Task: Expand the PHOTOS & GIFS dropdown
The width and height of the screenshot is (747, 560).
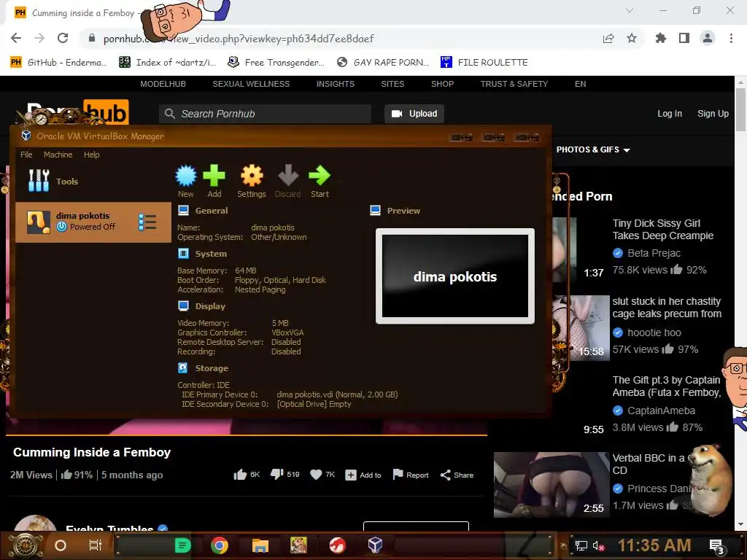Action: (593, 149)
